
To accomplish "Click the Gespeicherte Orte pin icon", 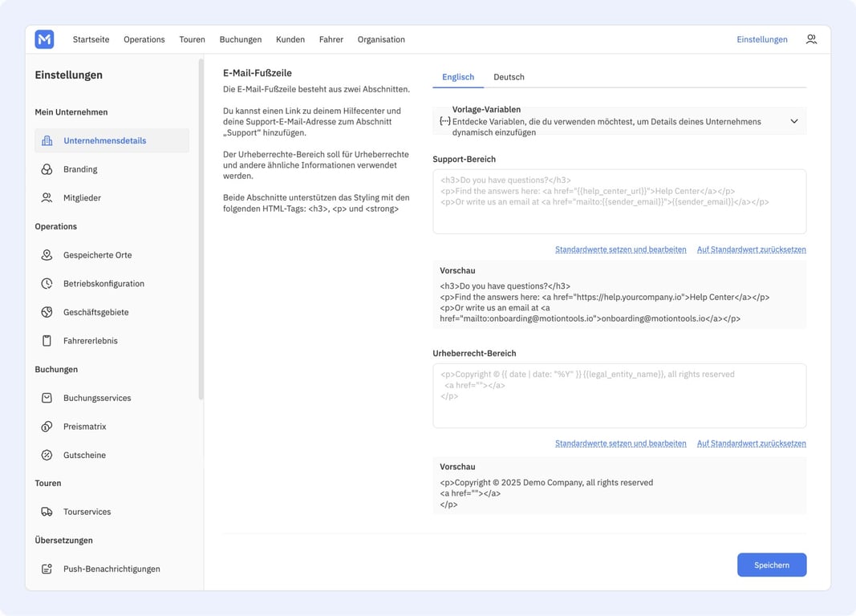I will (x=47, y=255).
